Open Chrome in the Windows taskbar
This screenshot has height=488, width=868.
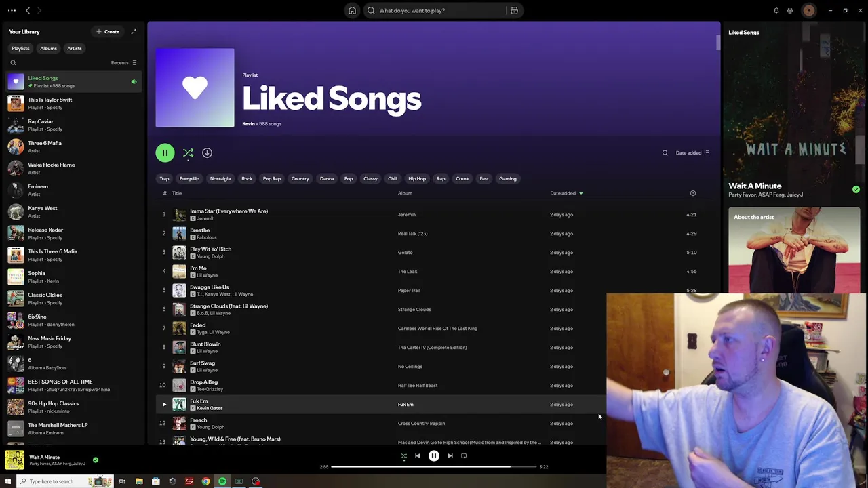coord(205,481)
